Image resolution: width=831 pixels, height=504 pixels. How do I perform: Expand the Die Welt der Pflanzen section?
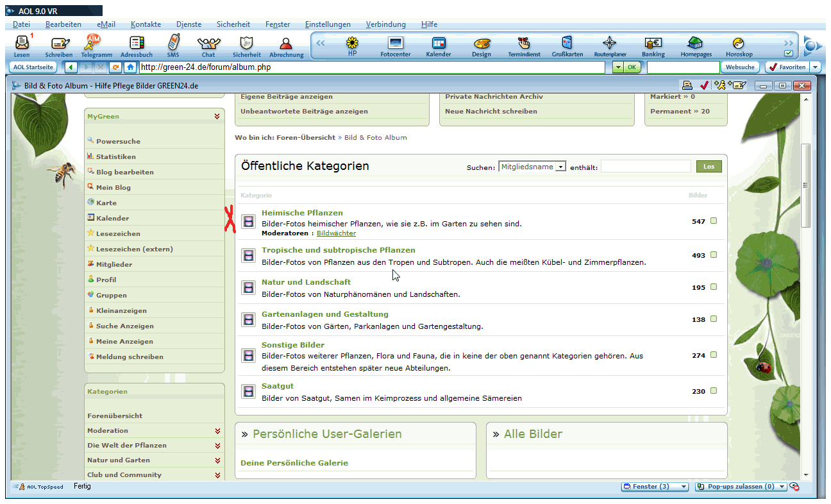217,446
